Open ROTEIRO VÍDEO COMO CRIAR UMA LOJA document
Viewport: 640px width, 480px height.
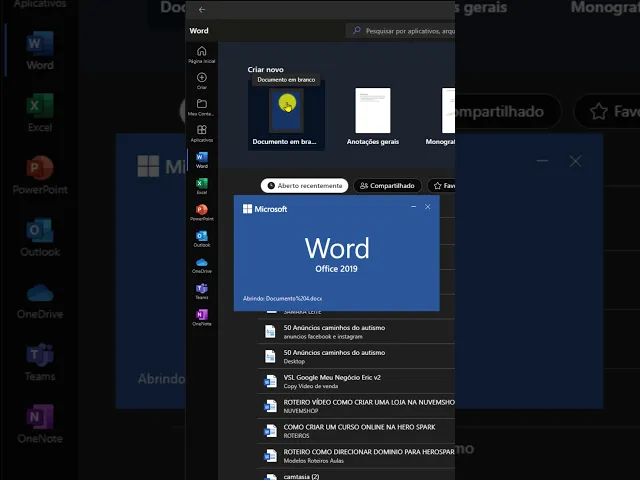tap(356, 407)
